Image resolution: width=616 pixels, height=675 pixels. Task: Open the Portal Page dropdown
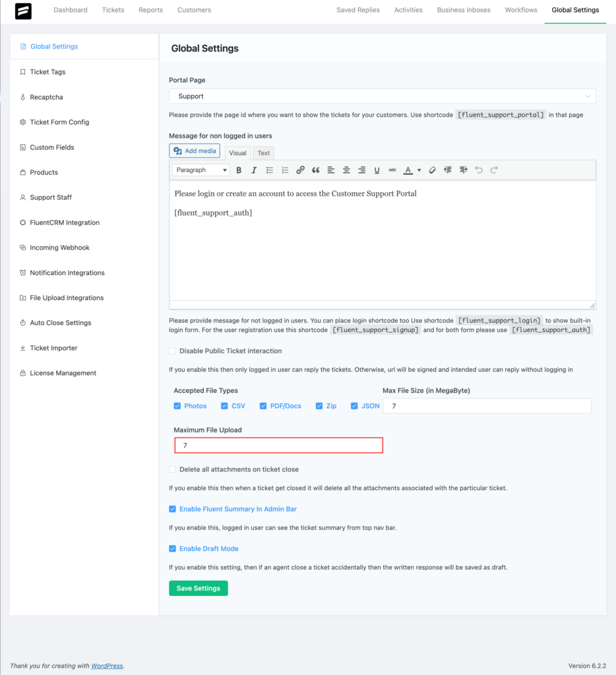pyautogui.click(x=383, y=96)
